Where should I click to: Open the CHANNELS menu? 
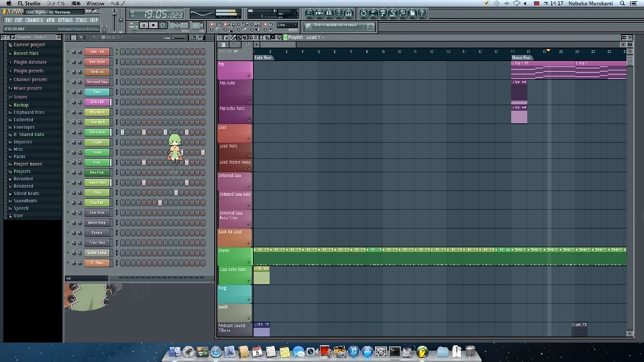(x=34, y=20)
